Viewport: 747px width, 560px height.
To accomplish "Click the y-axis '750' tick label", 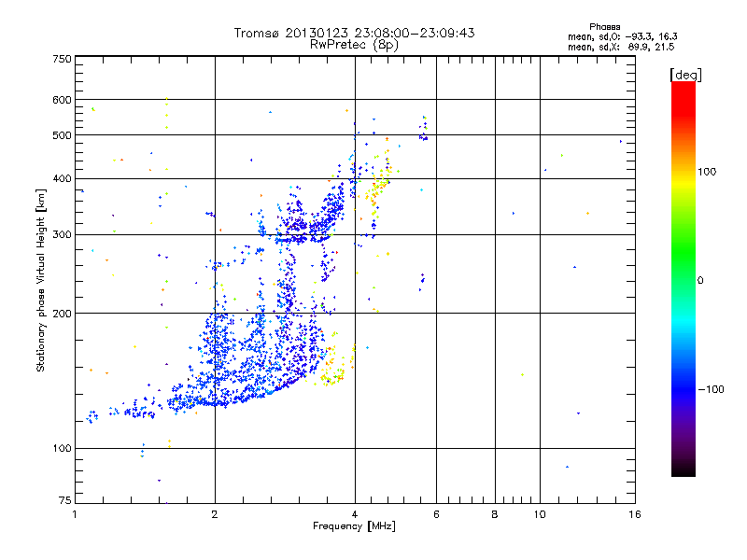I will (x=62, y=59).
